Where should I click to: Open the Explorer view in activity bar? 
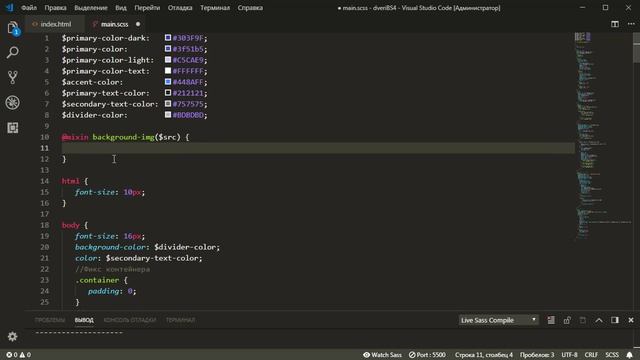[13, 28]
